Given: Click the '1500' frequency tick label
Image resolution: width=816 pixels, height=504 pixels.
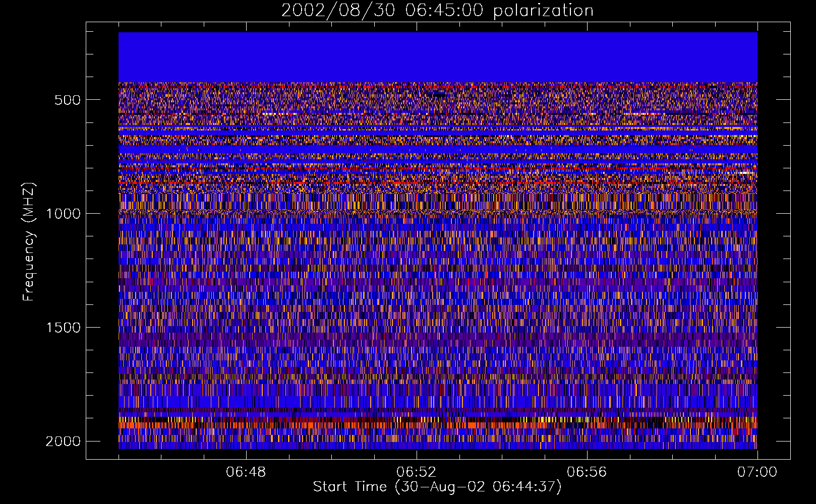Looking at the screenshot, I should [63, 328].
